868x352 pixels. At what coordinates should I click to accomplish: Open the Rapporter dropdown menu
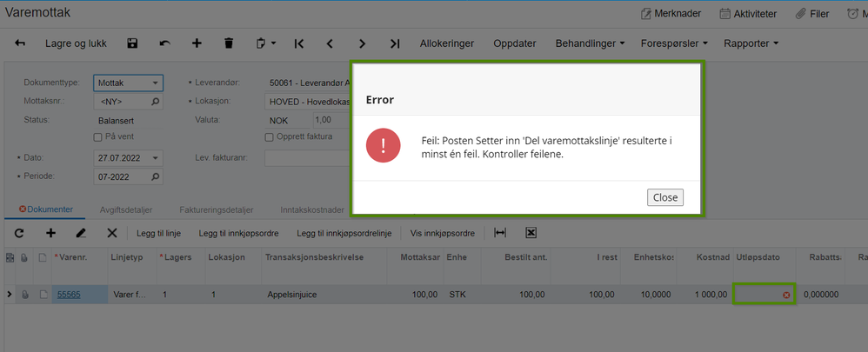751,43
